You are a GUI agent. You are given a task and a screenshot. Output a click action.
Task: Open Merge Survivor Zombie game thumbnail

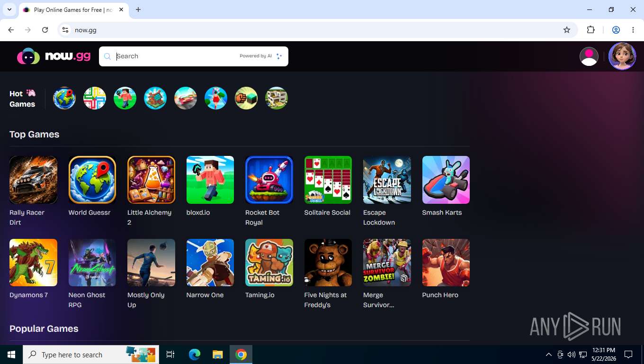click(387, 263)
